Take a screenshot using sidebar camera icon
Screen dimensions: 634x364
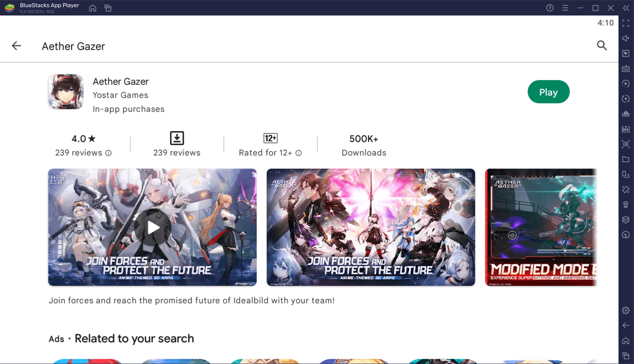[626, 144]
